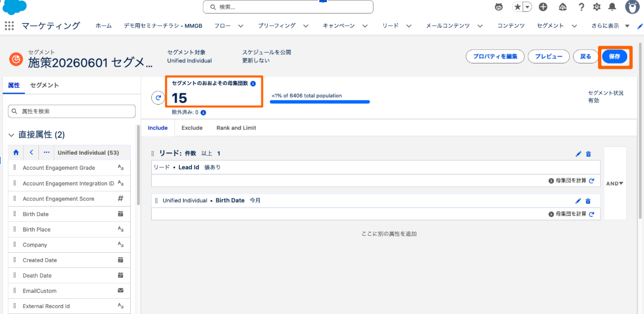Select the Rank and Limit tab

click(236, 128)
